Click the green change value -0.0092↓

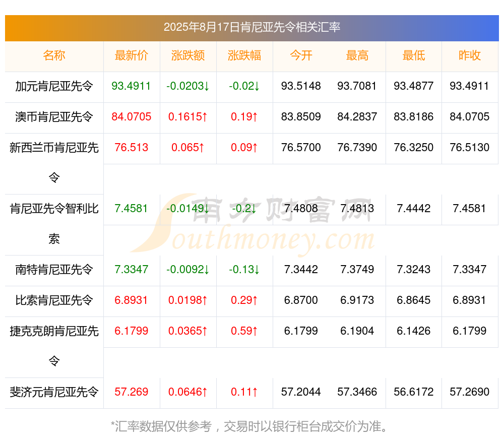[188, 269]
